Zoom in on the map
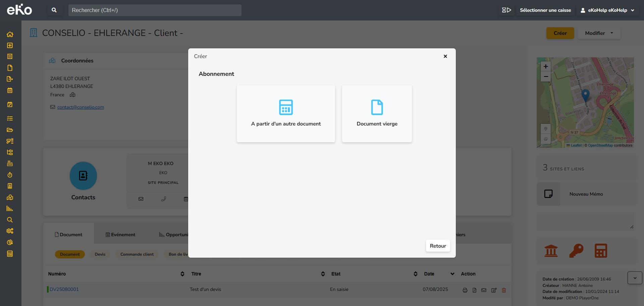The image size is (644, 306). pyautogui.click(x=545, y=66)
